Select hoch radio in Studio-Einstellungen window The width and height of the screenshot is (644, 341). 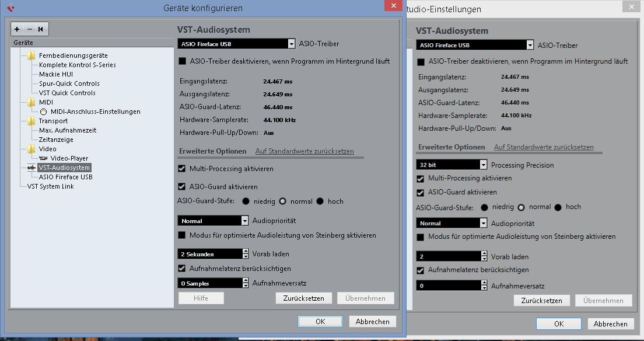click(558, 207)
